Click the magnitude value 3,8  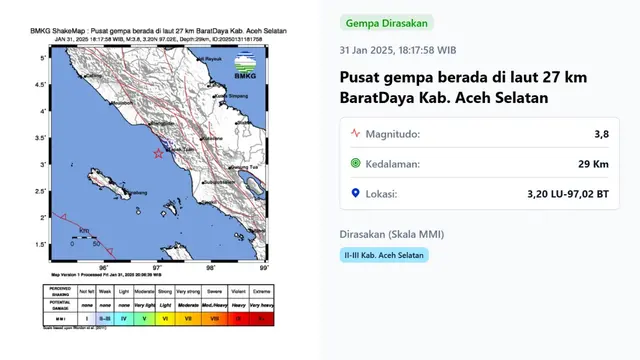(x=602, y=134)
